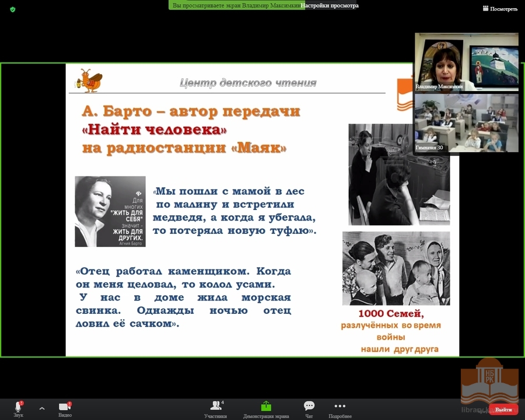Screen dimensions: 525x420
Task: Click the Посмотреть view layout button
Action: [501, 9]
